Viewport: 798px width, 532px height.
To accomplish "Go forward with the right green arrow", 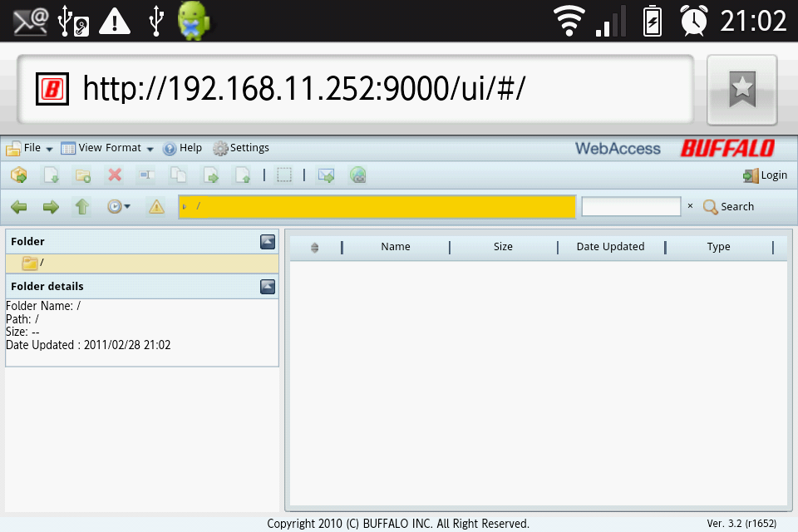I will (x=51, y=207).
